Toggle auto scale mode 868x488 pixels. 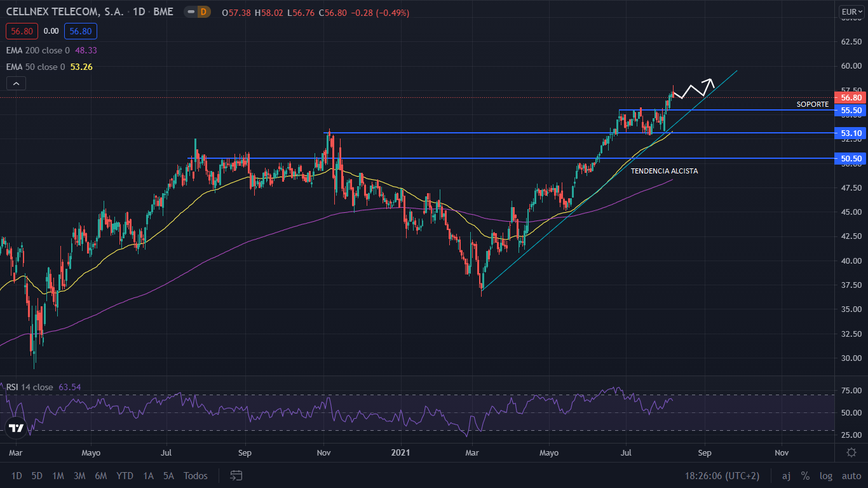(851, 475)
